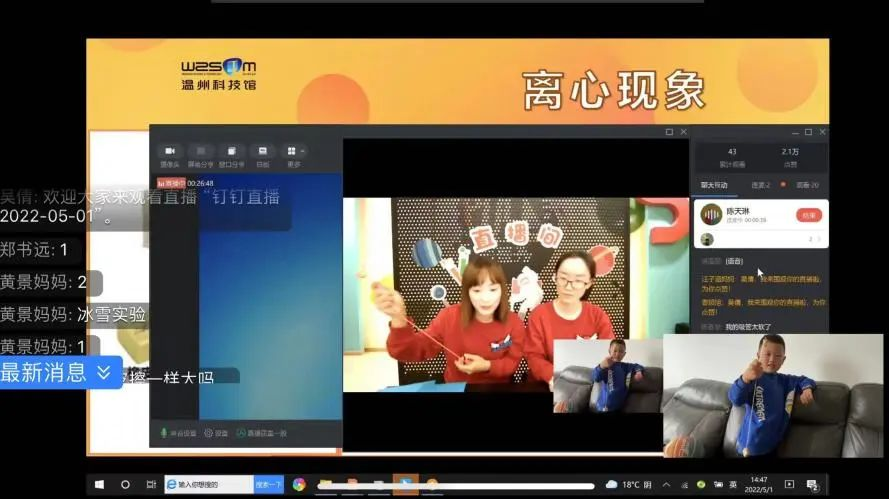Click the 窗口分享 window share icon
Viewport: 889px width, 499px height.
(231, 151)
